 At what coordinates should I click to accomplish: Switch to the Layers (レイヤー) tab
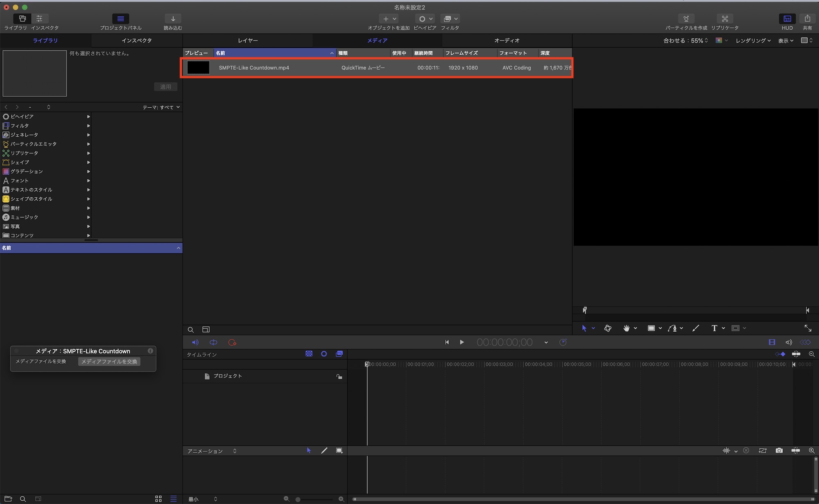click(248, 41)
